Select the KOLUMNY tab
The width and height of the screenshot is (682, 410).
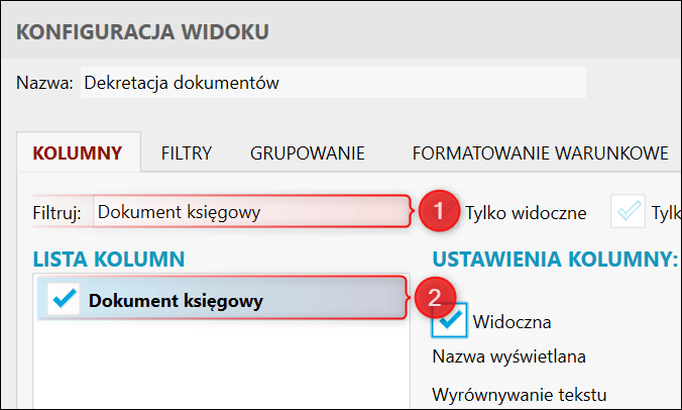tap(77, 153)
